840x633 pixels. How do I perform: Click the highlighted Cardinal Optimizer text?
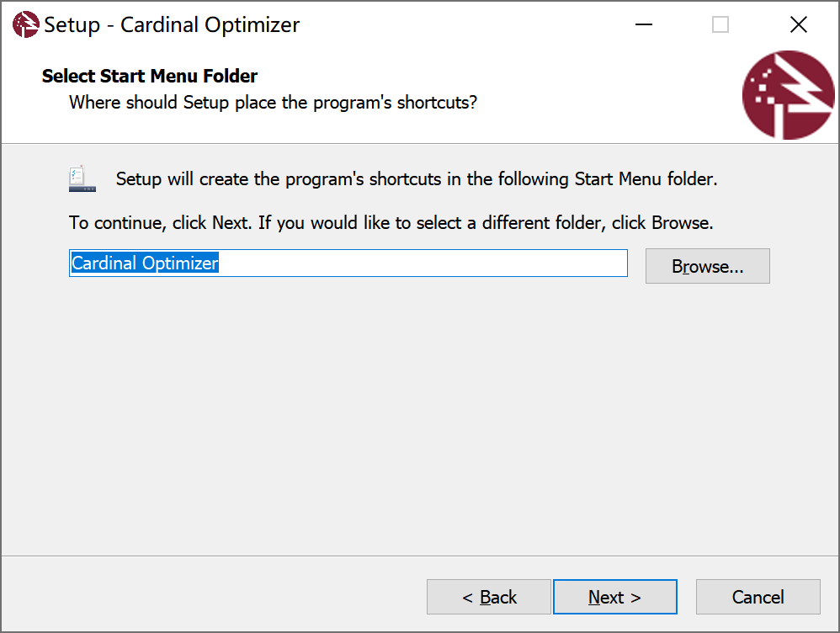(x=145, y=263)
